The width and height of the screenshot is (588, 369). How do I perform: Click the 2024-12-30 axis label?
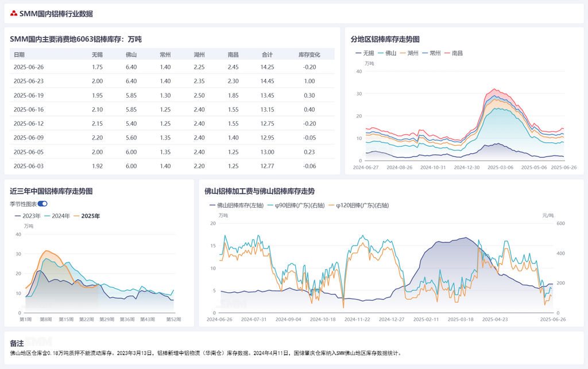coord(466,168)
